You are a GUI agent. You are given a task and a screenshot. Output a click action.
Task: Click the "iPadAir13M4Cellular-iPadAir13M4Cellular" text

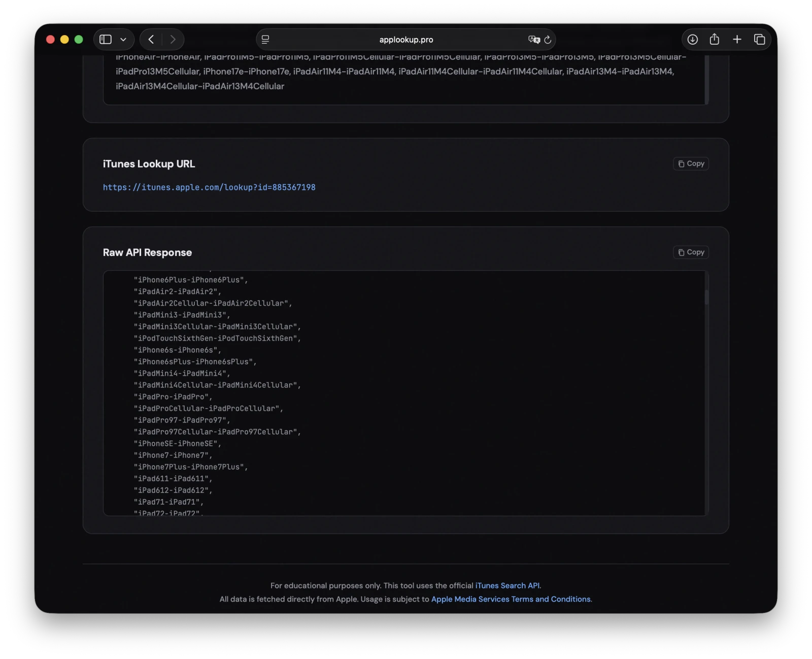click(x=200, y=86)
